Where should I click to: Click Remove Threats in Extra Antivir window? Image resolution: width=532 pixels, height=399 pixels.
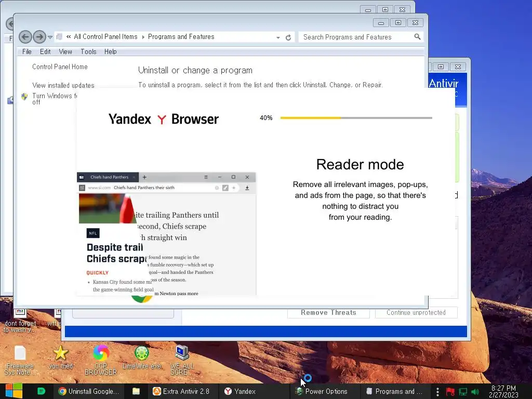[x=328, y=312]
